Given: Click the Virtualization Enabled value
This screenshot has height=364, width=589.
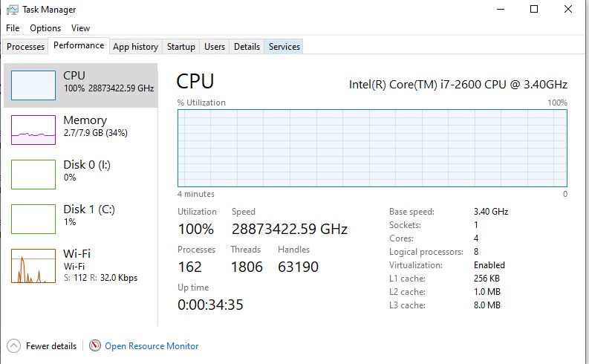Looking at the screenshot, I should click(489, 265).
